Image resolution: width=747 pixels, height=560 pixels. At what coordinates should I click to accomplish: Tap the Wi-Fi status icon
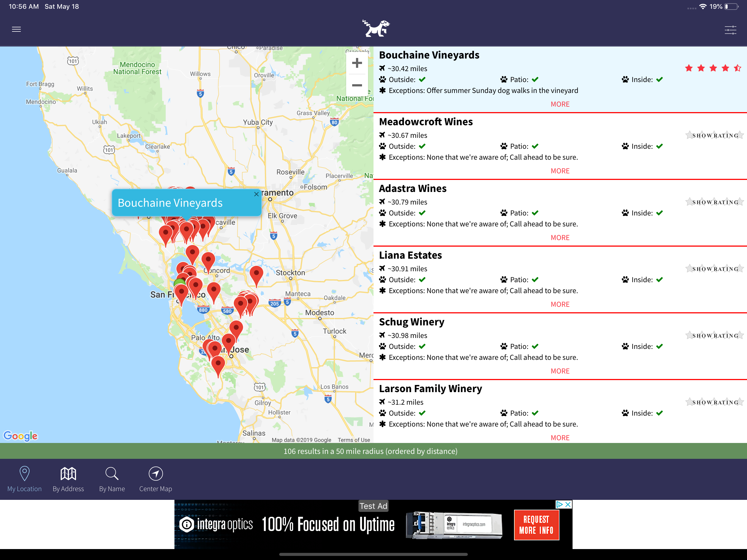[702, 7]
